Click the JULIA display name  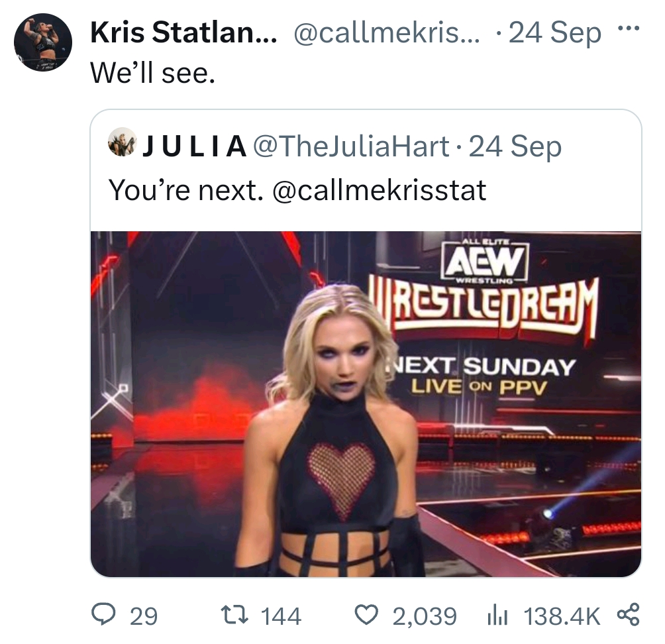(195, 146)
